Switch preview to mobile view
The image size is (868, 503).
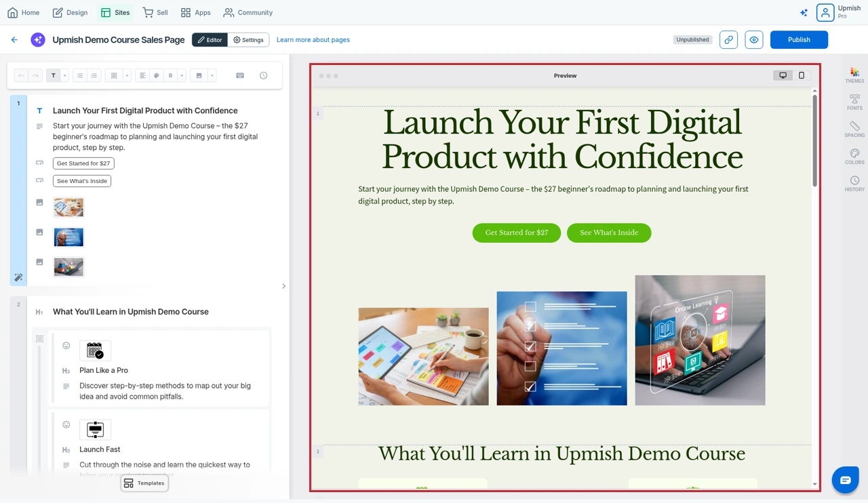coord(802,75)
